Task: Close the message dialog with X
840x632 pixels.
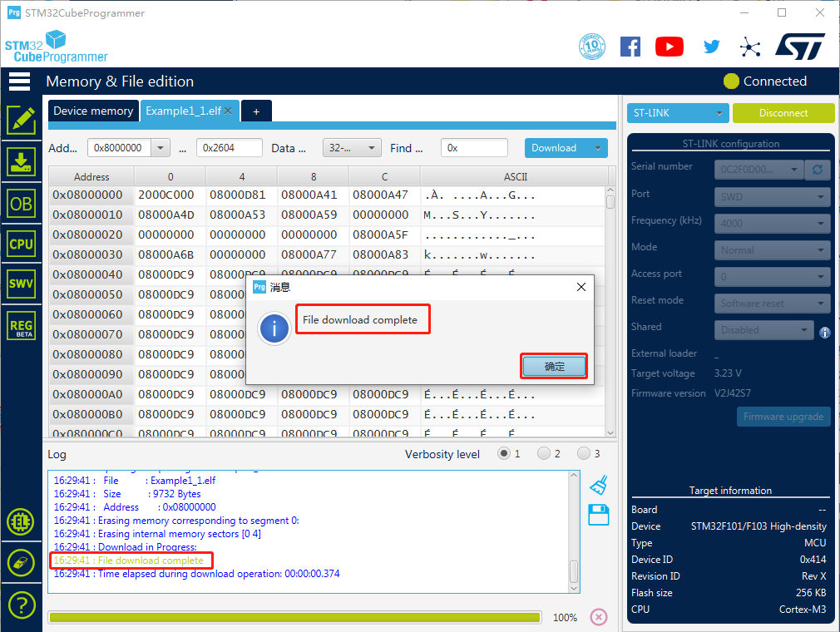Action: click(581, 287)
